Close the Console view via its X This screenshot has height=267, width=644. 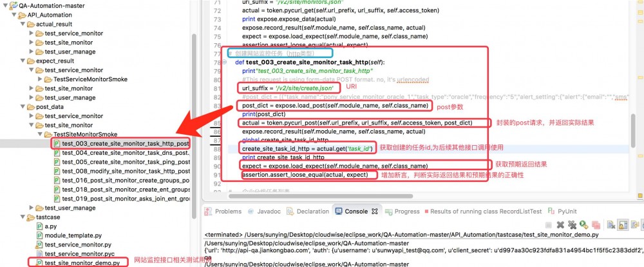coord(375,211)
